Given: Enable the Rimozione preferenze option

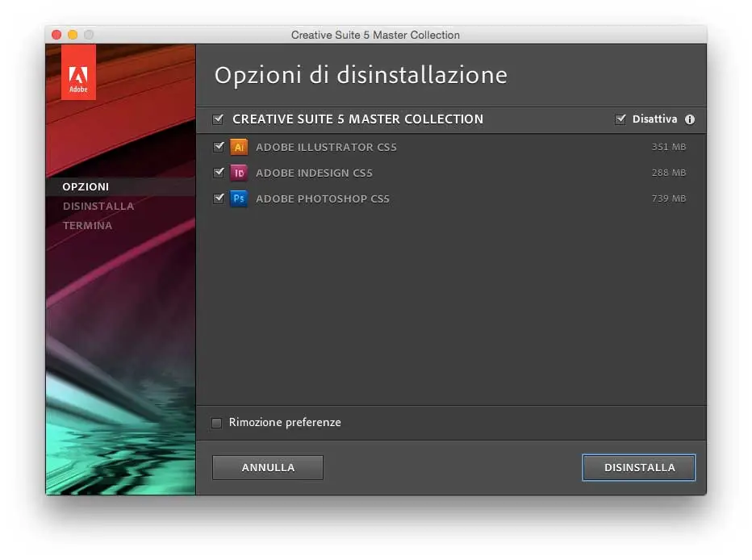Looking at the screenshot, I should pyautogui.click(x=216, y=422).
